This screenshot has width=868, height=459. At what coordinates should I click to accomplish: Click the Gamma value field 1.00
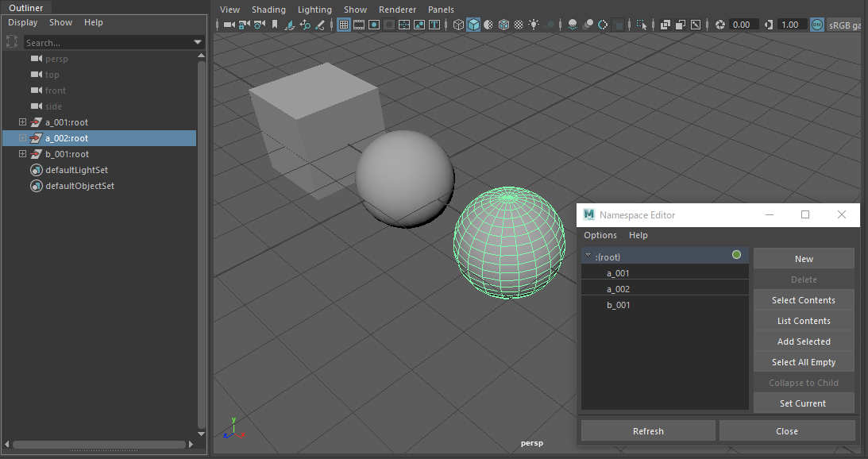(793, 25)
